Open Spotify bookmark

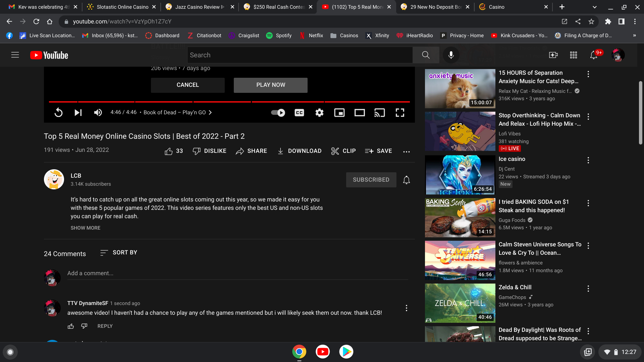tap(279, 36)
